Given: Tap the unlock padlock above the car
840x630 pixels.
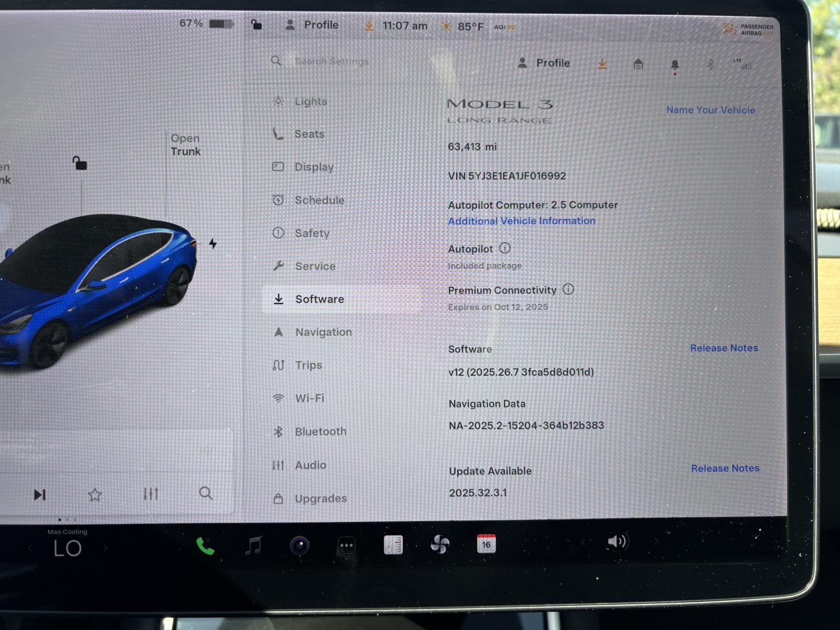Looking at the screenshot, I should point(79,163).
